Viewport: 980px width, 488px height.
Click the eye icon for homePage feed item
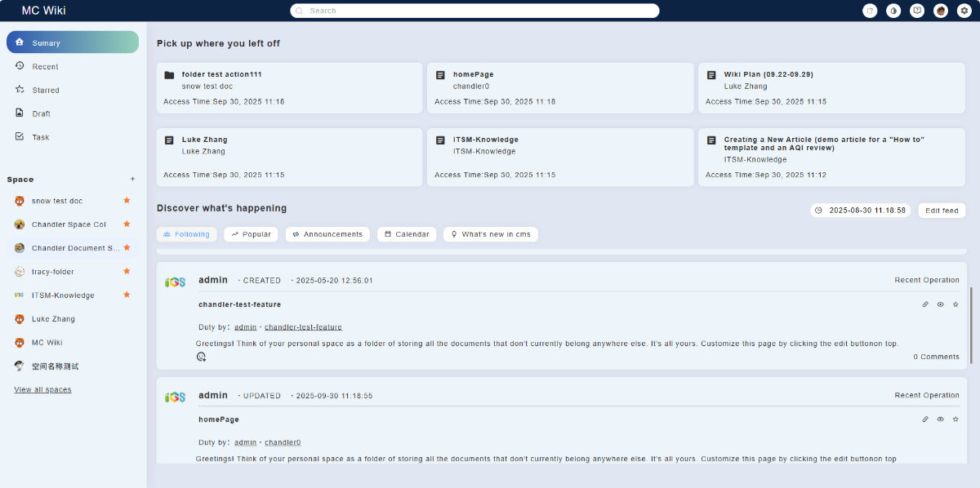(x=941, y=419)
